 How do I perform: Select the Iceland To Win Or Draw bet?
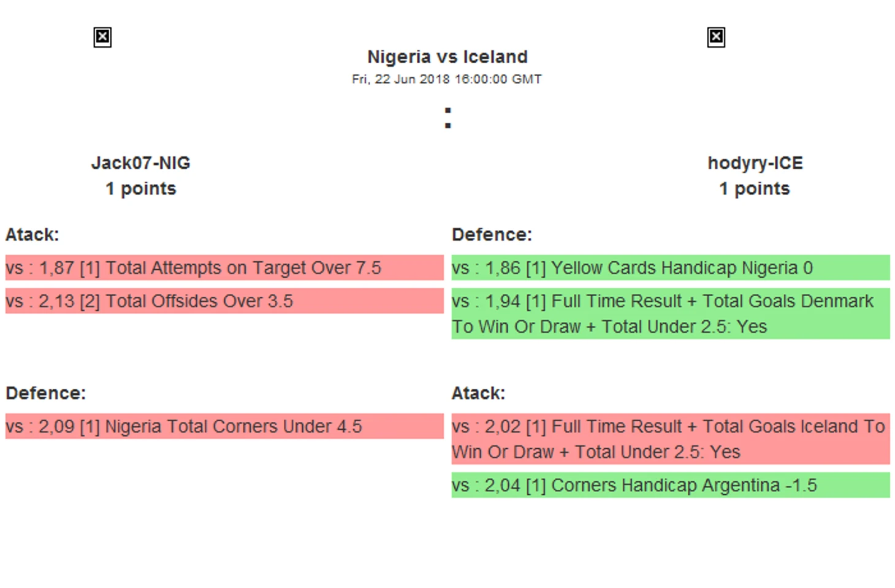(x=671, y=439)
